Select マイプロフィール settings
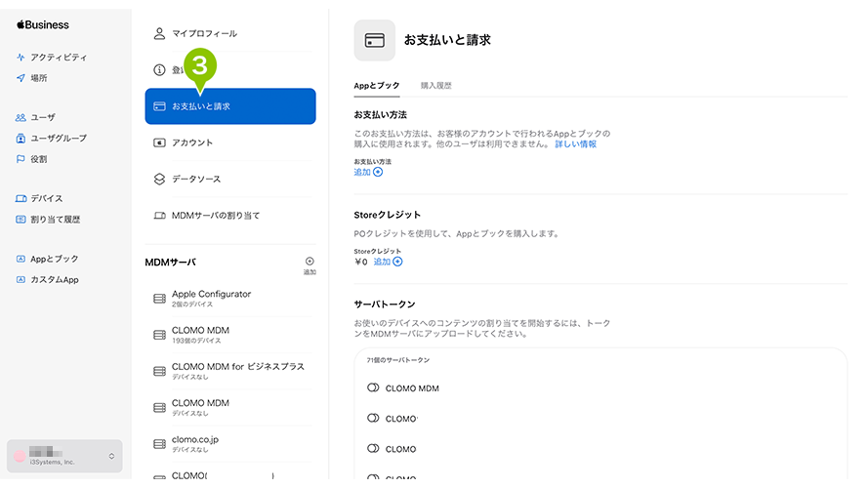 pos(230,34)
